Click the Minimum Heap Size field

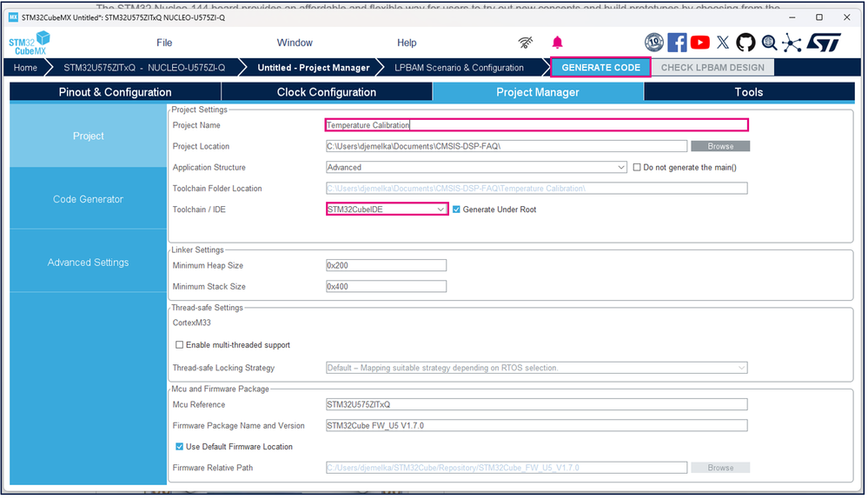[x=386, y=265]
